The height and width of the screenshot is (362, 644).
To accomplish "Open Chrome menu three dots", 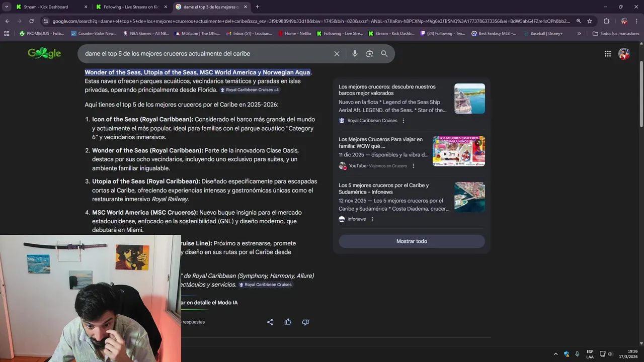I will [x=637, y=21].
